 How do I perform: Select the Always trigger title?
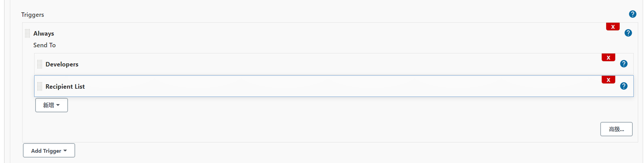coord(44,34)
